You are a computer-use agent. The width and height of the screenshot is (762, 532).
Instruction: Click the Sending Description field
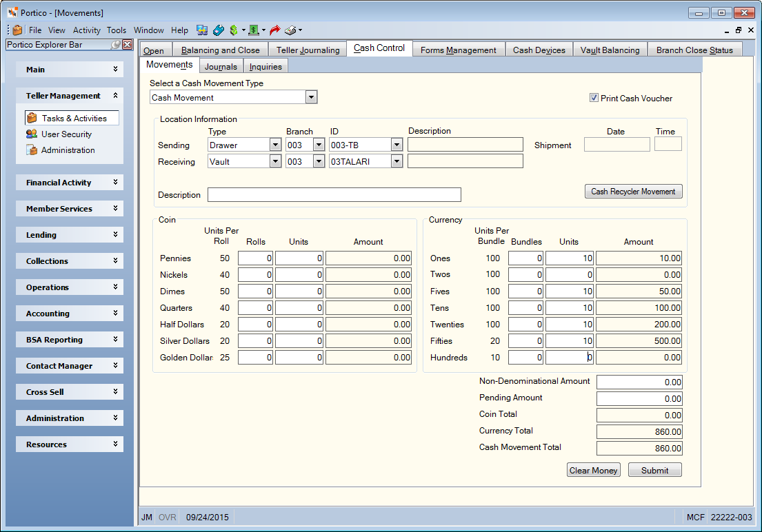pos(465,144)
